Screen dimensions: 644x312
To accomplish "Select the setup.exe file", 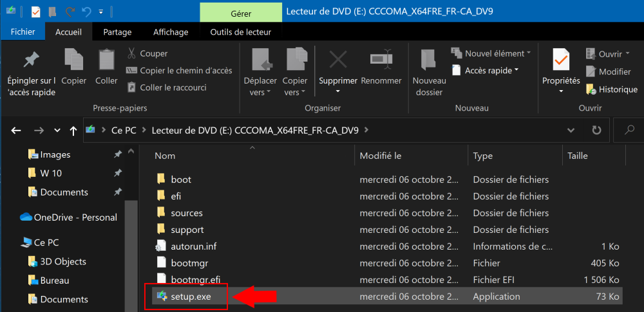I will pos(191,297).
